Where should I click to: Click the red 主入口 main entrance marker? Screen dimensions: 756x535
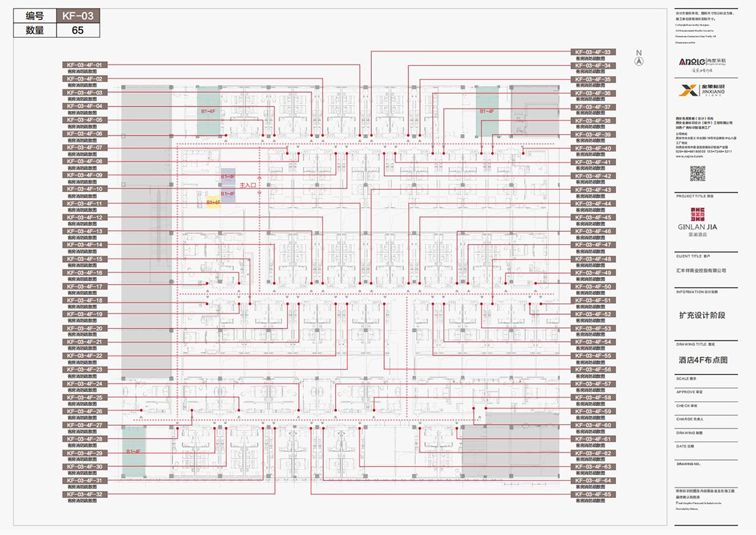[247, 186]
